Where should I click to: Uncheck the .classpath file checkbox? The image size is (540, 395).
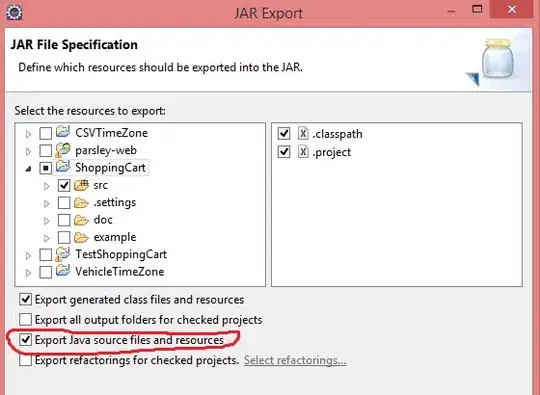point(284,133)
